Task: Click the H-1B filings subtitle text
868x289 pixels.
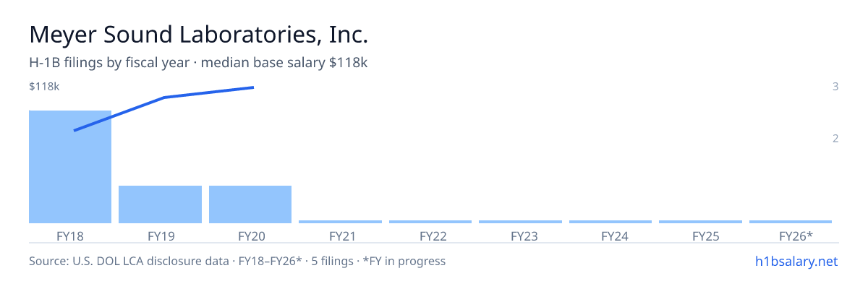Action: click(199, 63)
